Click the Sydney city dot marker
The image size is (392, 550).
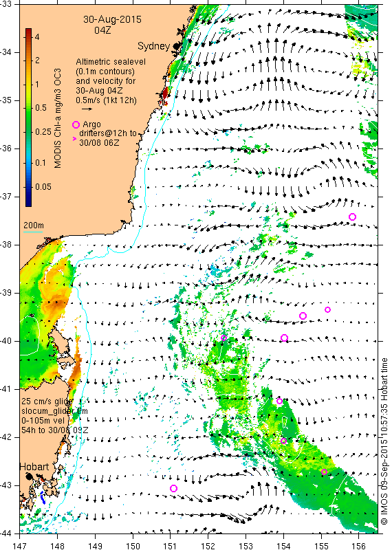(x=176, y=46)
